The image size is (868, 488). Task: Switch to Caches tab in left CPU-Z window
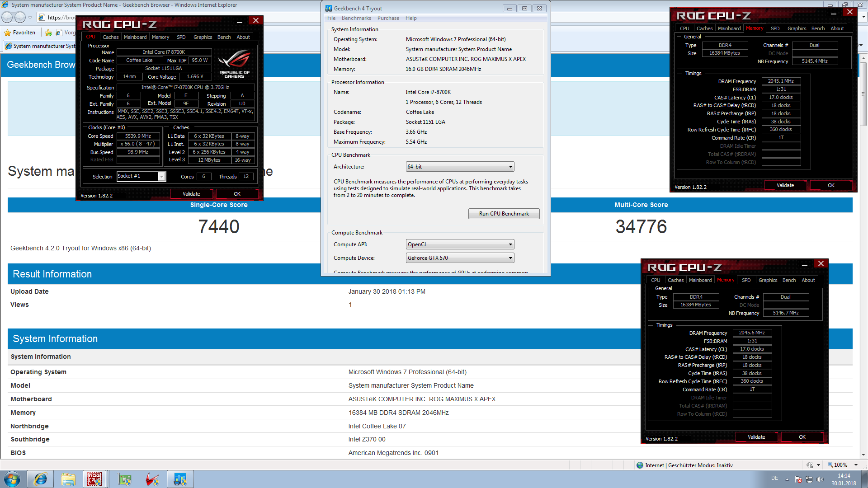click(x=110, y=37)
